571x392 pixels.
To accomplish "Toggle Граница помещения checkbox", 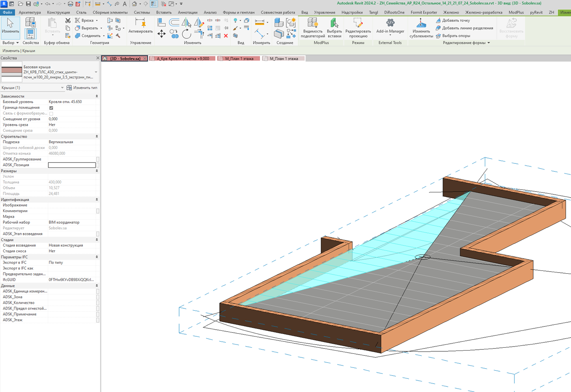I will click(51, 108).
